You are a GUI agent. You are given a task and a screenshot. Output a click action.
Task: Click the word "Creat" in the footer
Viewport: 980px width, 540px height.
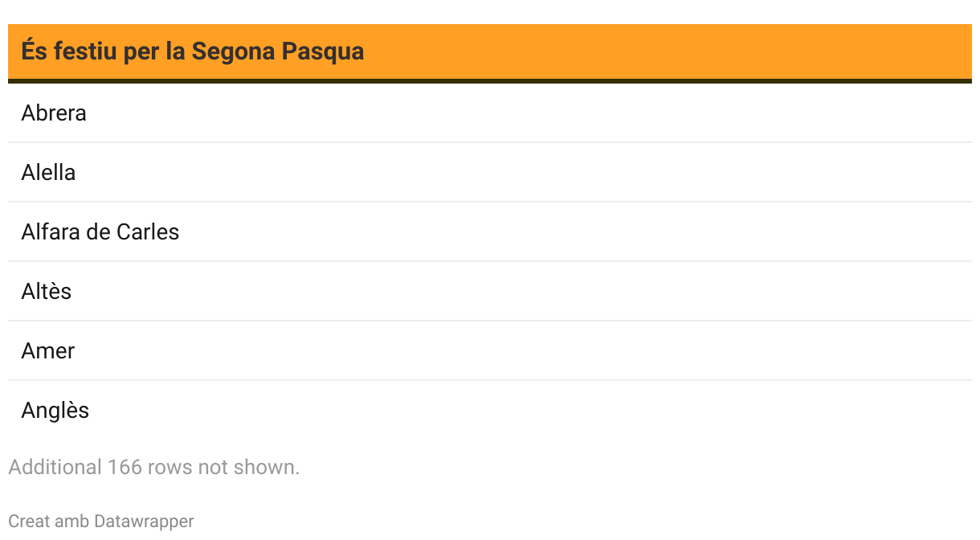coord(29,522)
